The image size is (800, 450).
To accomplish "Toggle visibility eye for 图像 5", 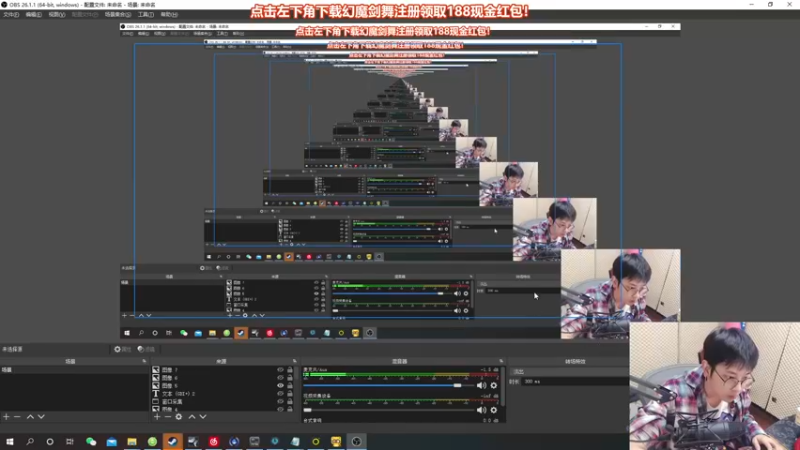I will click(x=280, y=386).
